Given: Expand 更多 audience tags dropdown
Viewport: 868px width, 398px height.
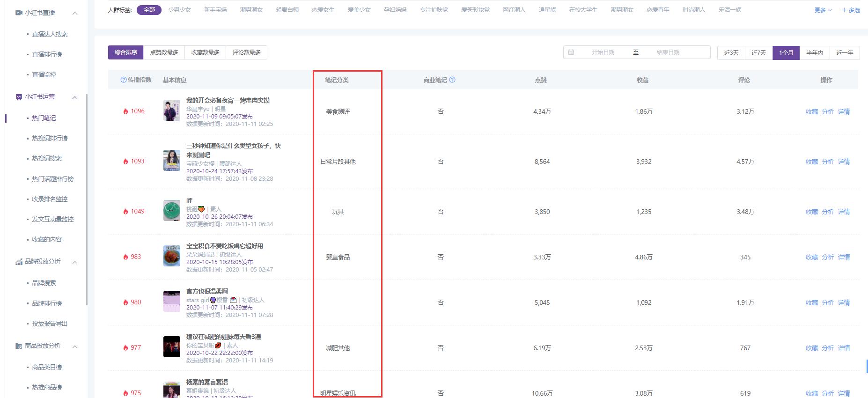Looking at the screenshot, I should 823,10.
